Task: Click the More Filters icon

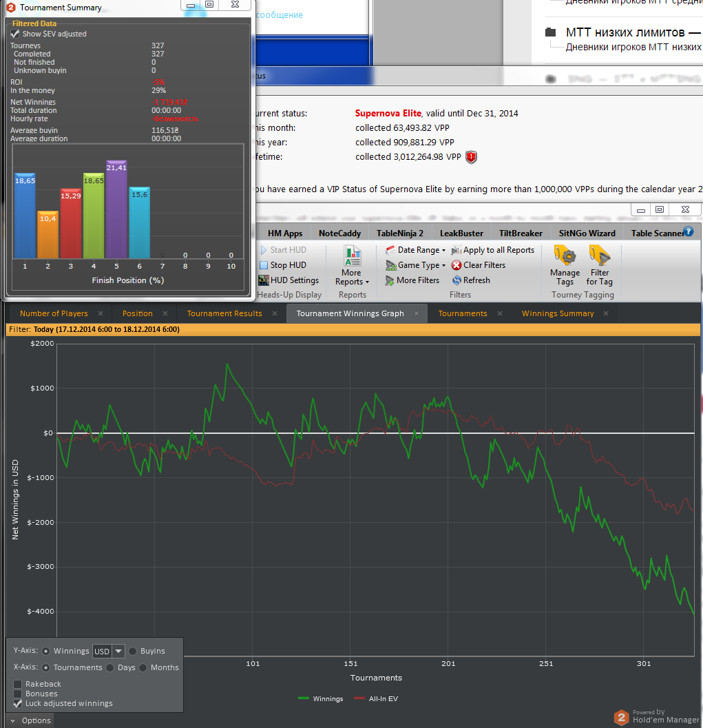Action: 389,280
